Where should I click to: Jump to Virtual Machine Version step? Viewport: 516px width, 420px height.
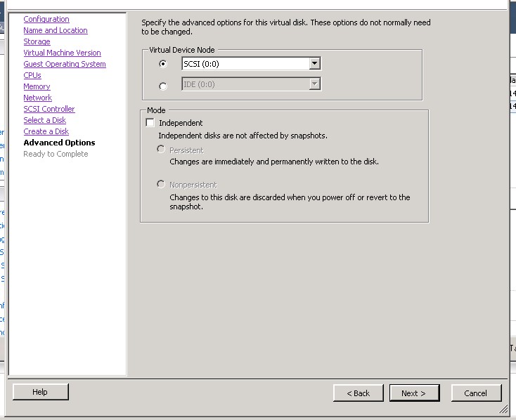pos(62,53)
